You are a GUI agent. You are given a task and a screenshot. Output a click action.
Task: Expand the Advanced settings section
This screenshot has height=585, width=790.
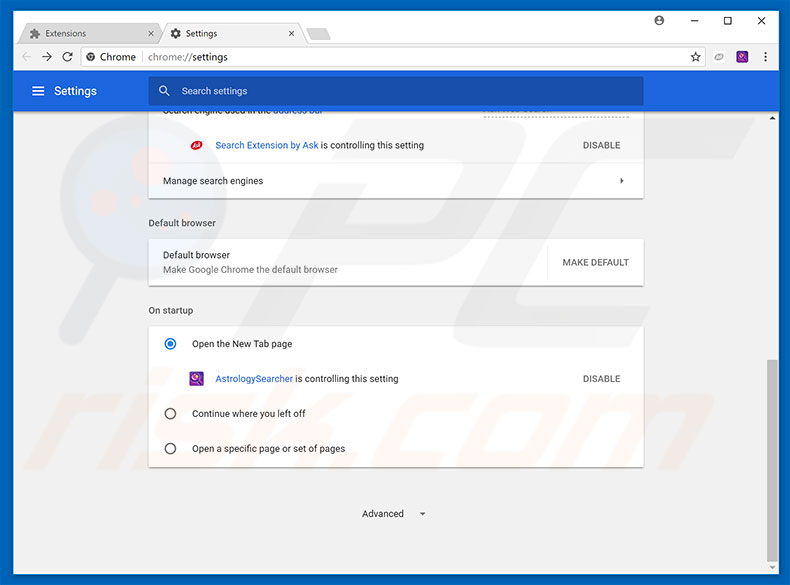coord(393,513)
